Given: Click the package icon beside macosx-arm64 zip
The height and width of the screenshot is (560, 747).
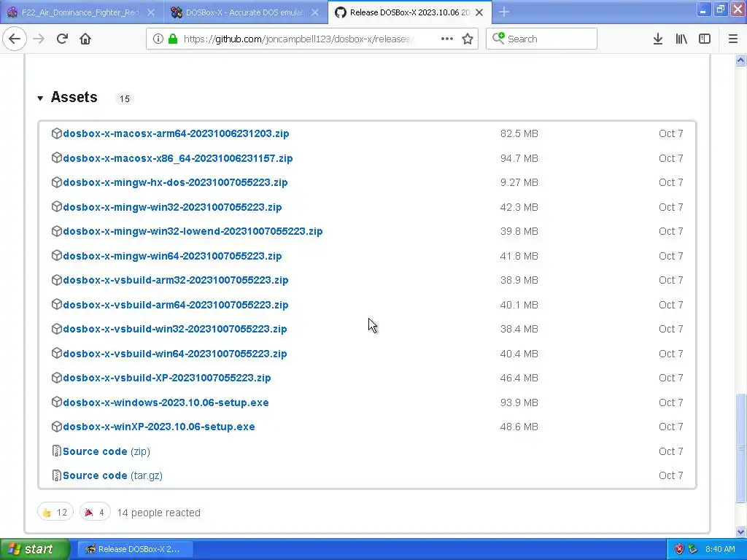Looking at the screenshot, I should point(57,133).
